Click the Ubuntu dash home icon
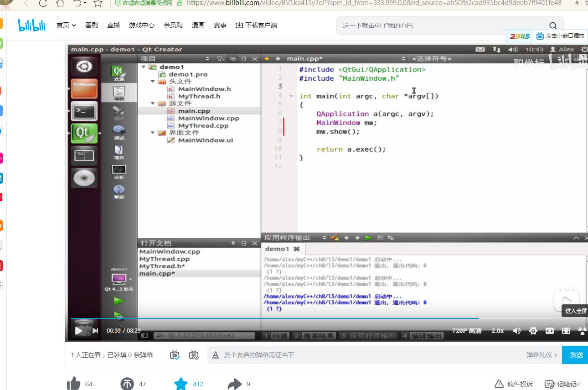This screenshot has height=390, width=588. click(x=84, y=67)
